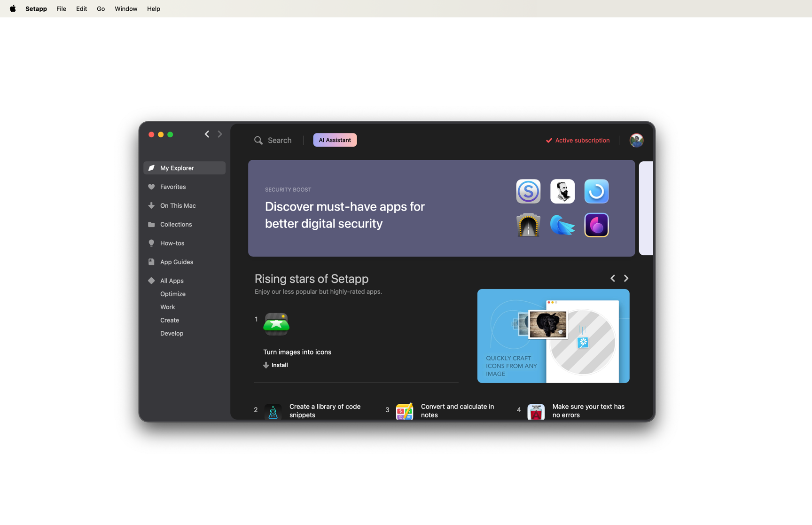This screenshot has width=812, height=525.
Task: Show previous Rising stars items
Action: [x=613, y=278]
